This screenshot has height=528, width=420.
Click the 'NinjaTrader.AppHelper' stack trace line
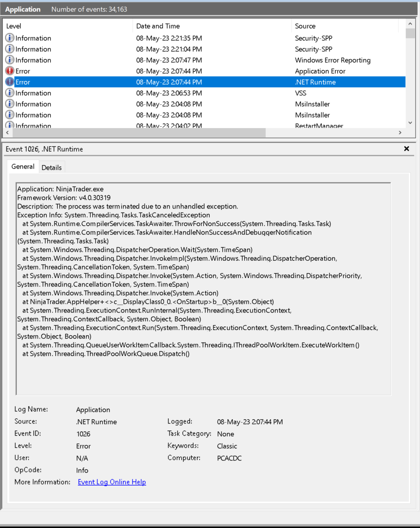click(148, 302)
